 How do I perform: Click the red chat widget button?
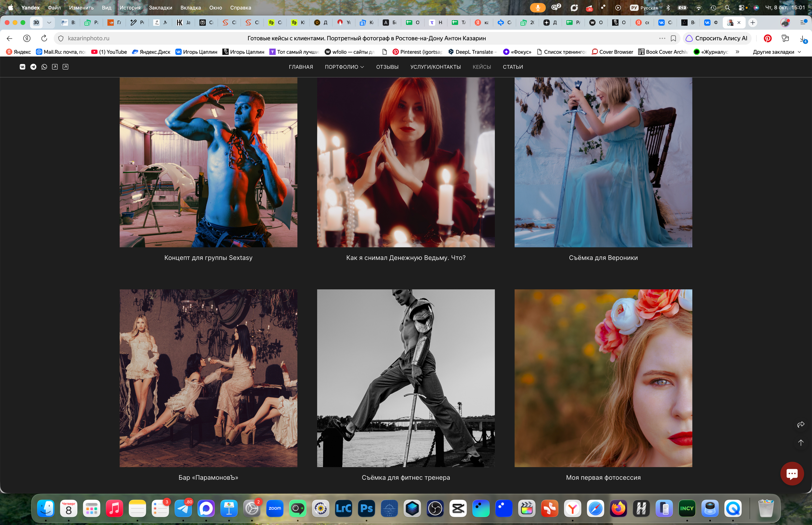pyautogui.click(x=792, y=474)
